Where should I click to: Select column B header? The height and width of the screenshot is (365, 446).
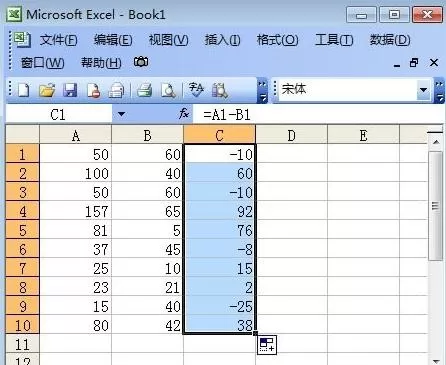pos(147,135)
